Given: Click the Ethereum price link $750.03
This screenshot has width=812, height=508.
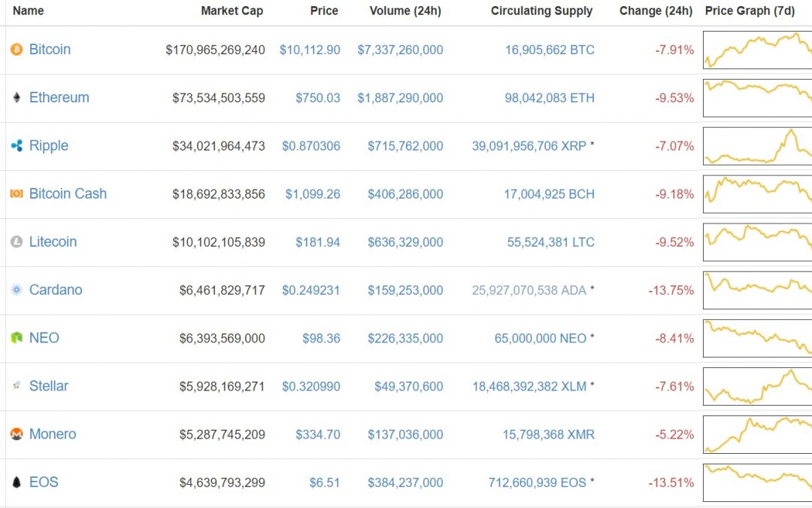Looking at the screenshot, I should (x=320, y=97).
